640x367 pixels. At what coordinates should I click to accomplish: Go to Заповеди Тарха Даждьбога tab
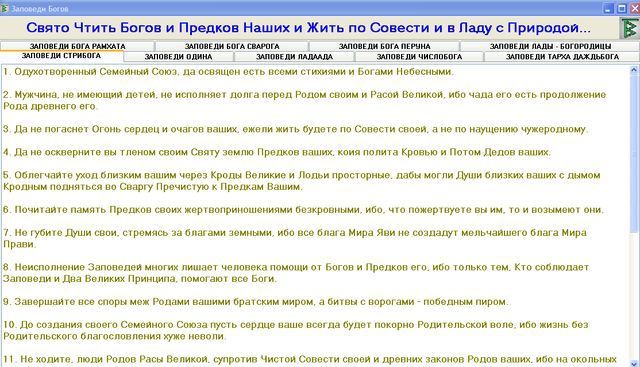[x=562, y=57]
